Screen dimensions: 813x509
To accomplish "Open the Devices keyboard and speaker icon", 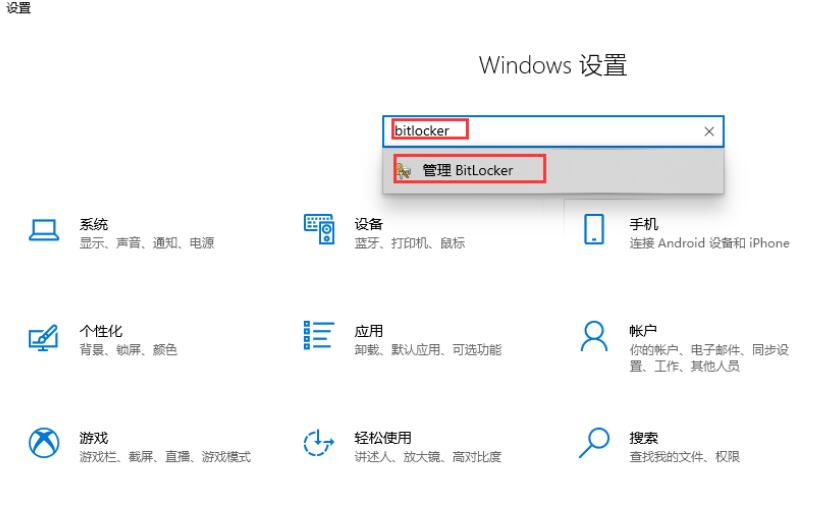I will [x=319, y=229].
